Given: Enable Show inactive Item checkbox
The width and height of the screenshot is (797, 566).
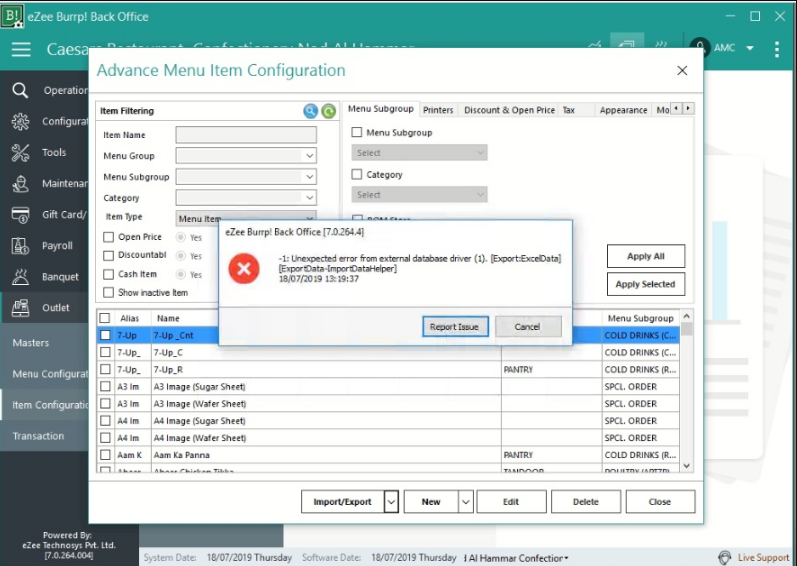Looking at the screenshot, I should 108,293.
